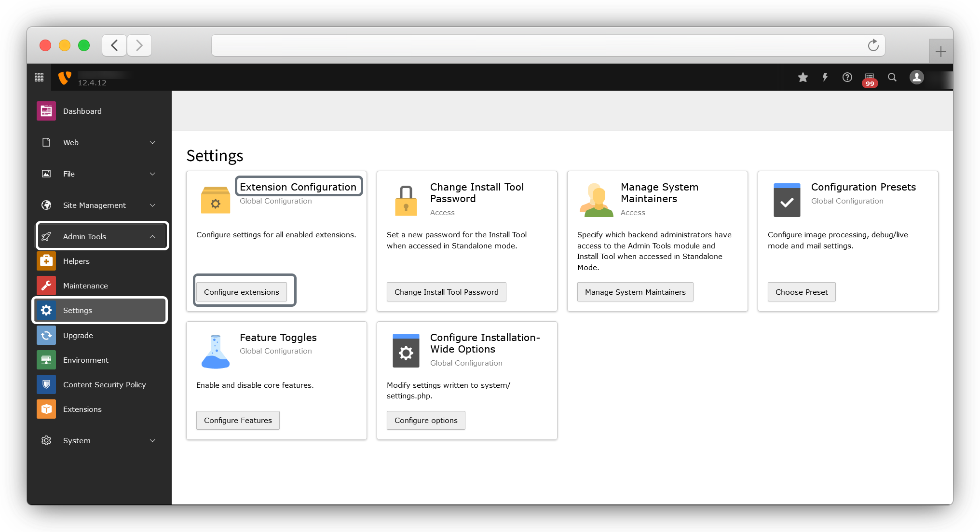Click the Choose Preset button
This screenshot has height=532, width=980.
click(801, 292)
